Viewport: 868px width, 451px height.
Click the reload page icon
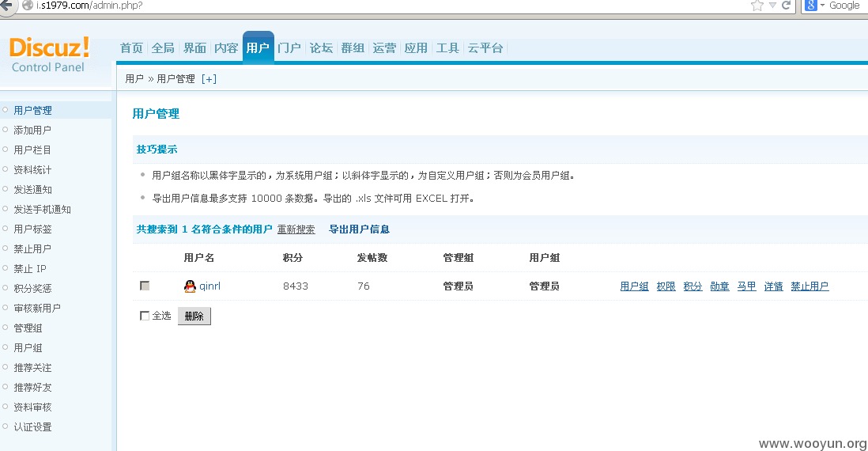pyautogui.click(x=786, y=6)
